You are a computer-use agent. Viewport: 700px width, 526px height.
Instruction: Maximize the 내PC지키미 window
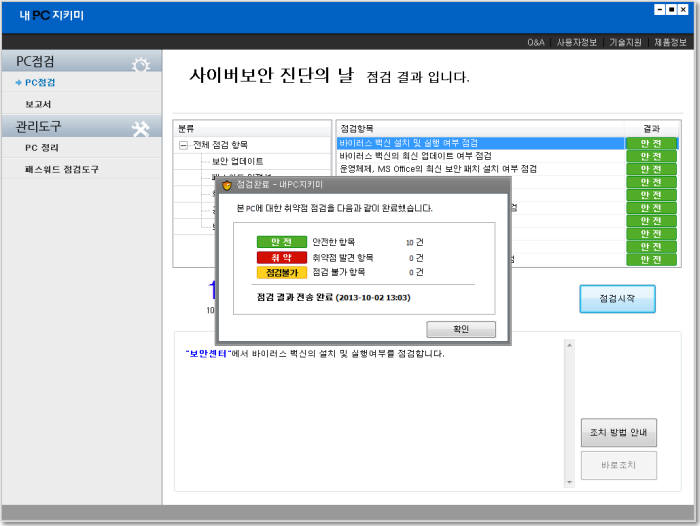671,10
